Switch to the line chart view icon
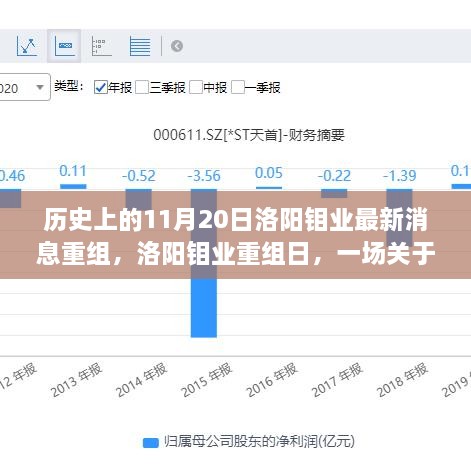This screenshot has height=471, width=471. click(x=27, y=46)
